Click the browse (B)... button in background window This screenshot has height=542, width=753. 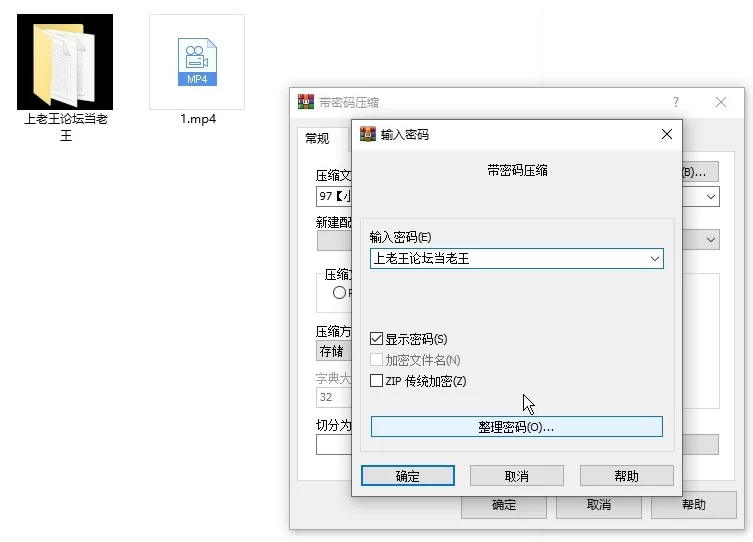[700, 172]
